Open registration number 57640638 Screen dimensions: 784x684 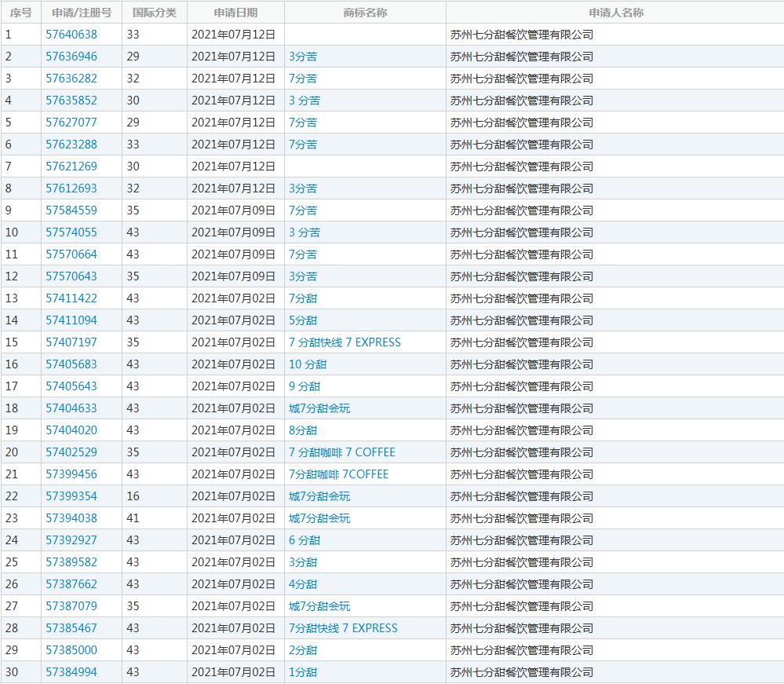(71, 35)
